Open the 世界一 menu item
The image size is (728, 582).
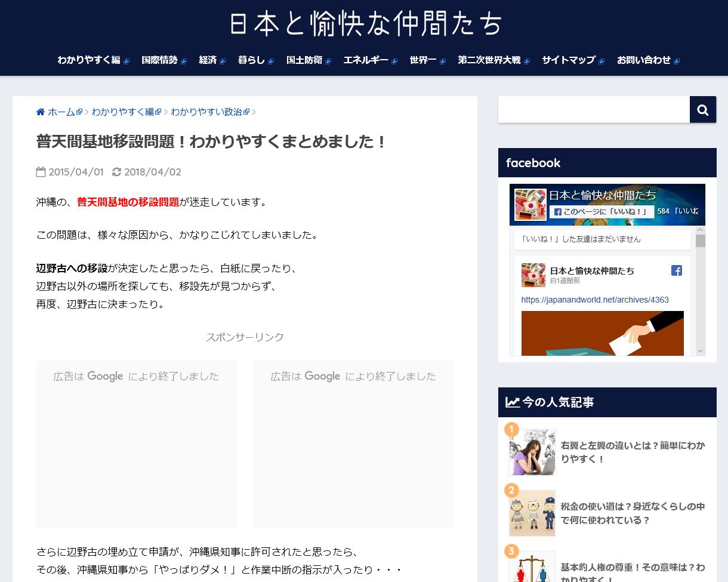point(427,60)
